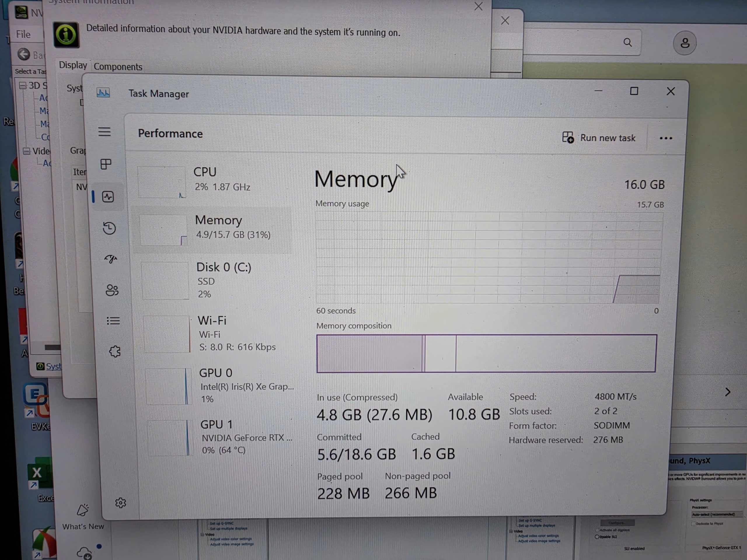Viewport: 747px width, 560px height.
Task: Click the right chevron arrow in background window
Action: point(727,392)
